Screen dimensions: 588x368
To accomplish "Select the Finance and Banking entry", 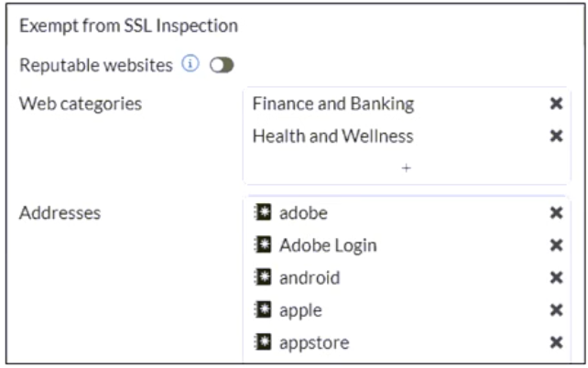I will click(332, 104).
